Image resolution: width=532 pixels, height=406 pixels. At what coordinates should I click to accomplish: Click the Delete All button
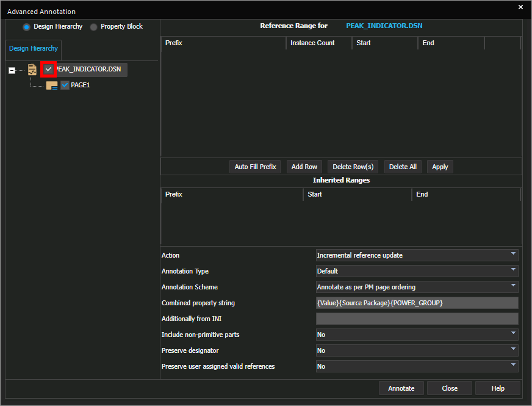tap(403, 167)
